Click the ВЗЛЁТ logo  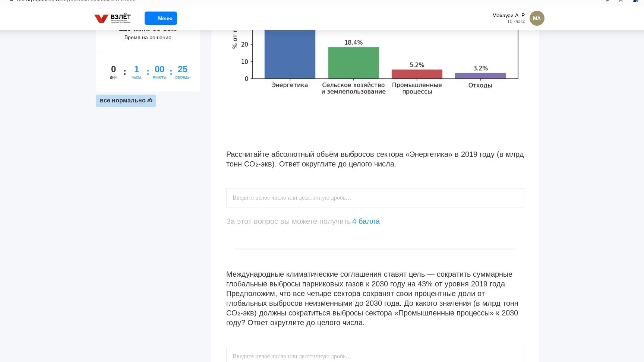113,18
